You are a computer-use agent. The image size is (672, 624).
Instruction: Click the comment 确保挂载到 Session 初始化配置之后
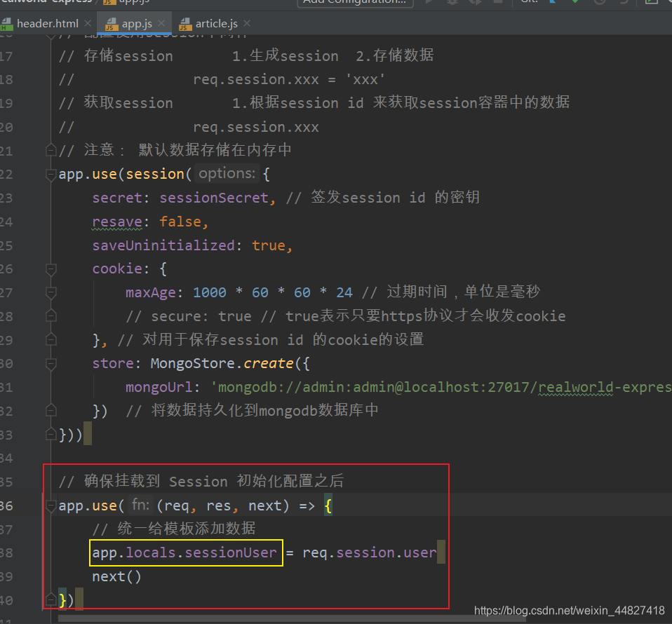pos(201,482)
